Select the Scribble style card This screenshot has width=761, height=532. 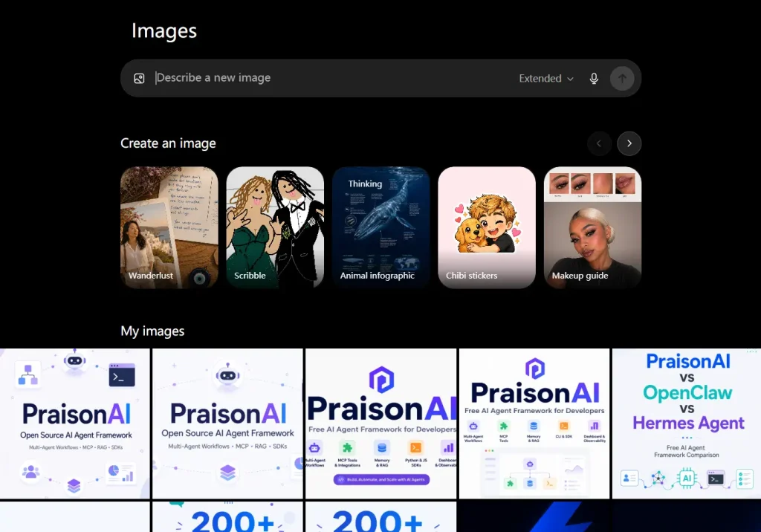pos(275,227)
